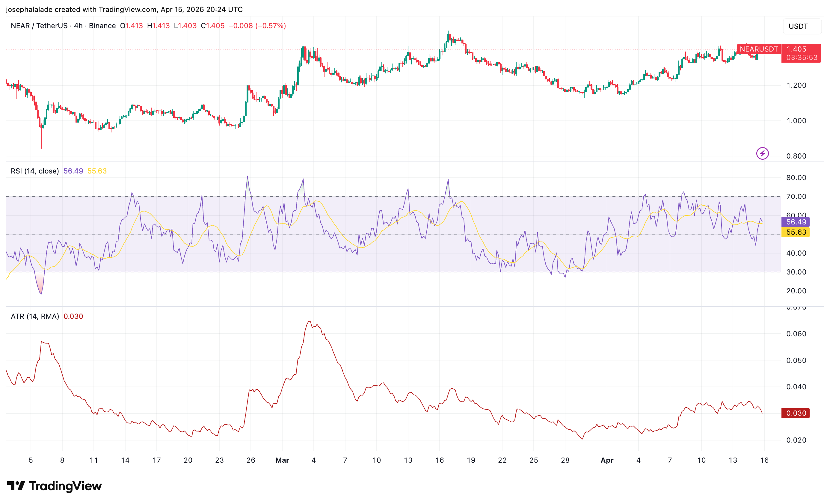Viewport: 830px width, 504px height.
Task: Click the 0.800 price scale label
Action: click(796, 156)
